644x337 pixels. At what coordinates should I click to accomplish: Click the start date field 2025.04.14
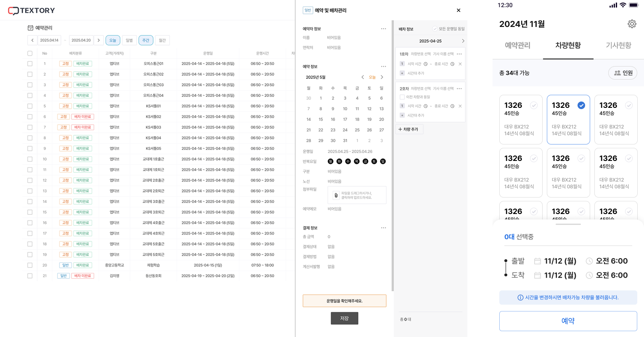tap(49, 40)
